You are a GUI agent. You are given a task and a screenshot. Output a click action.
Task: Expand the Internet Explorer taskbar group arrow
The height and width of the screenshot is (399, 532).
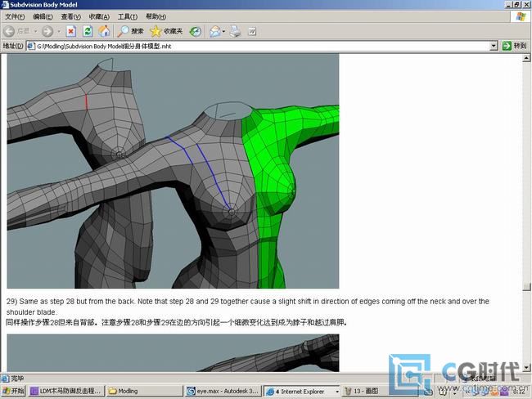coord(337,392)
